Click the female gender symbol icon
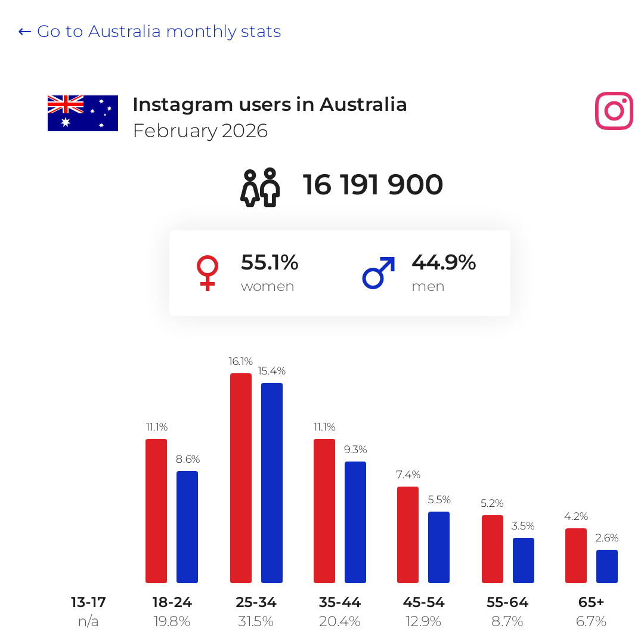Image resolution: width=644 pixels, height=644 pixels. [208, 273]
